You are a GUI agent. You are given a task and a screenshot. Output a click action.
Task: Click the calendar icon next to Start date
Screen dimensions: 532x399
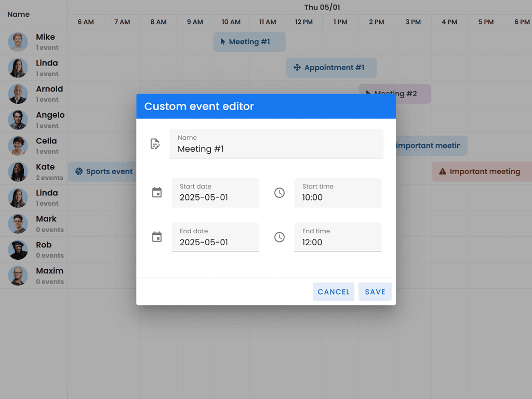(157, 192)
